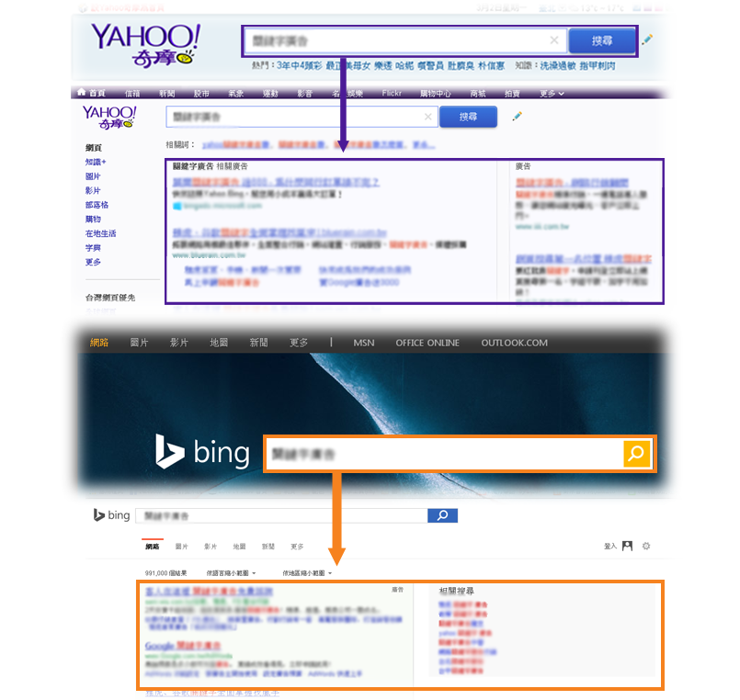
Task: Click the knowledge keyword 洗澡過敏
Action: coord(558,65)
